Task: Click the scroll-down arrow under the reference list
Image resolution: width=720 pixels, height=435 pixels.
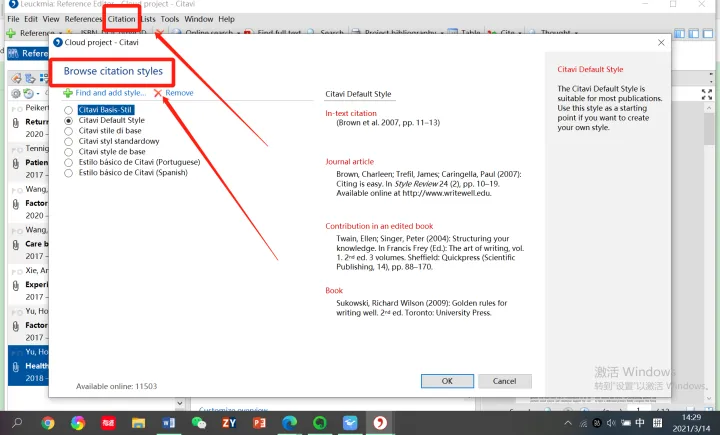Action: click(180, 403)
